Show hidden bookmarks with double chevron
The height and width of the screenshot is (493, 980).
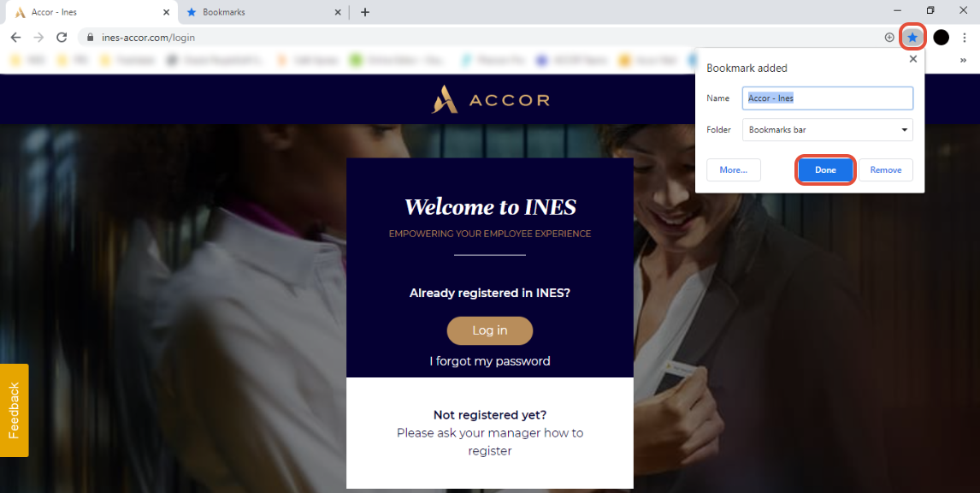coord(963,61)
